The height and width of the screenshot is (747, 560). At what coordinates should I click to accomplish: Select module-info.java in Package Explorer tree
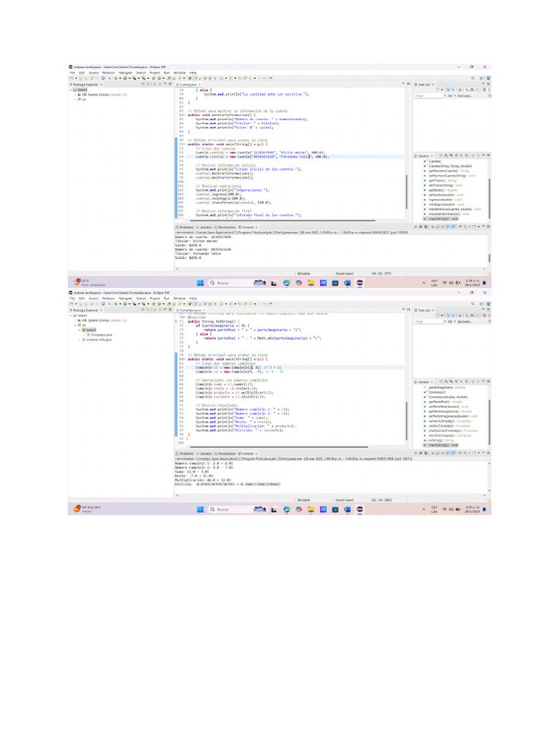97,340
